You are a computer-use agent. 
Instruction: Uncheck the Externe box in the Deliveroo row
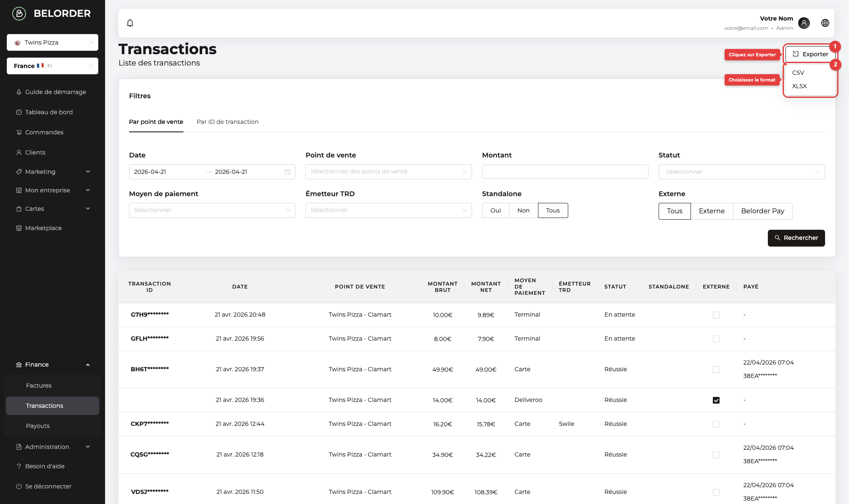pos(716,400)
